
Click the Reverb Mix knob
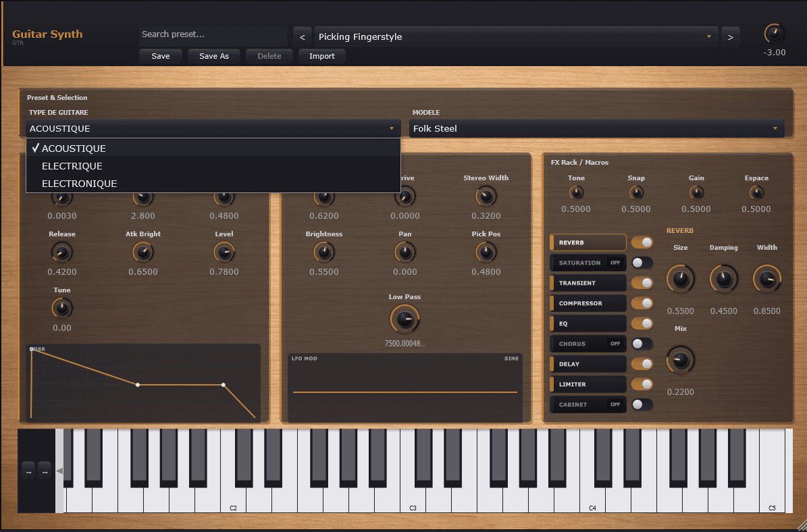[x=680, y=360]
